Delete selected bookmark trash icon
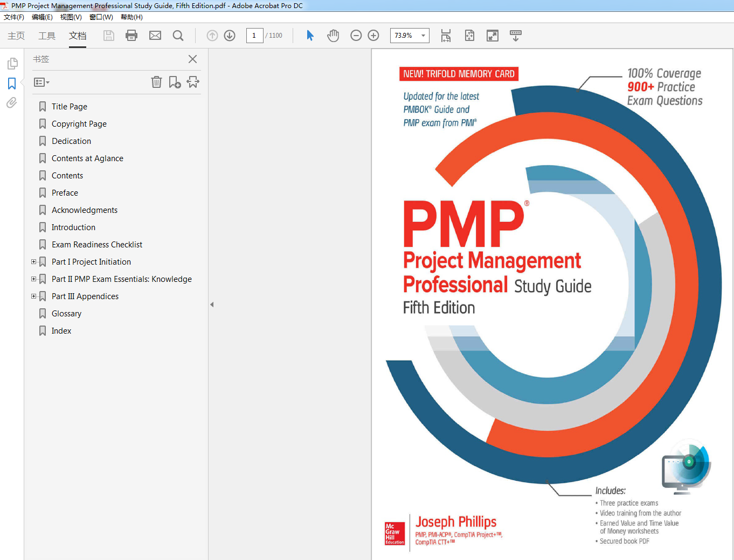This screenshot has height=560, width=734. [x=156, y=82]
